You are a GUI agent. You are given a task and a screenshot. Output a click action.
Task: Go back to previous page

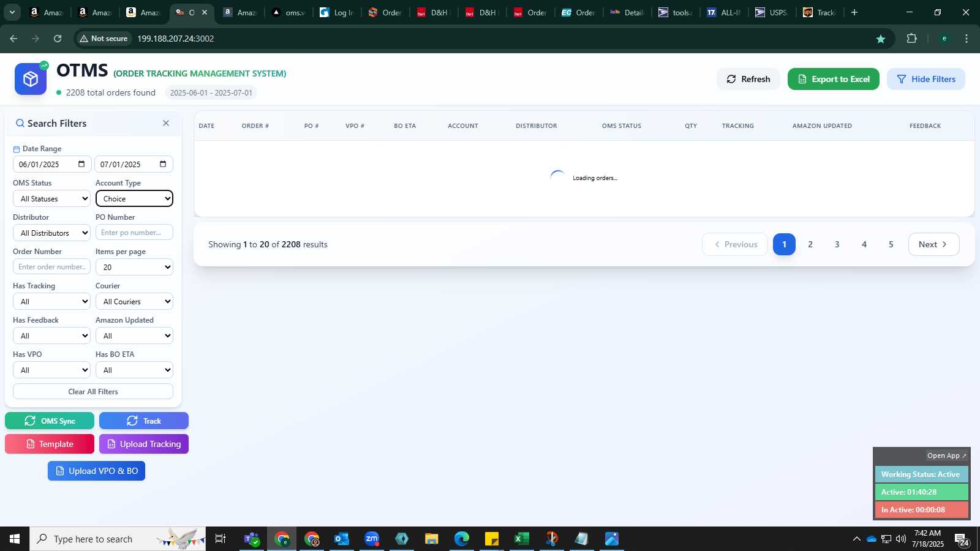pos(13,39)
